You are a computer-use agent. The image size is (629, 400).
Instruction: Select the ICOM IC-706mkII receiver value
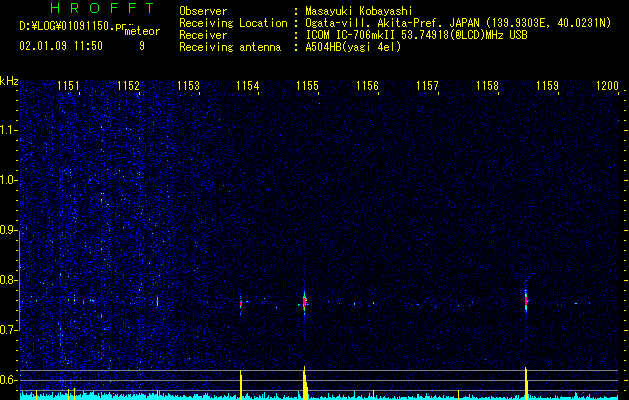416,35
